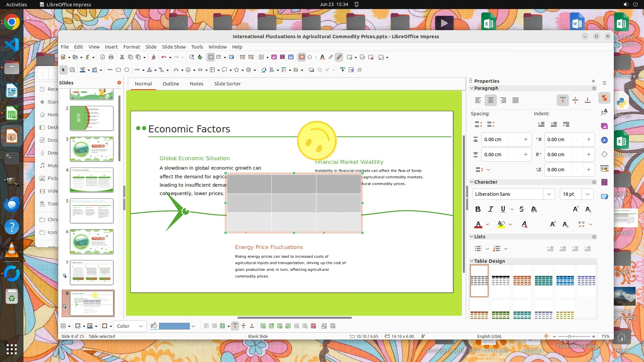Open the font size dropdown
This screenshot has width=644, height=362.
click(588, 194)
